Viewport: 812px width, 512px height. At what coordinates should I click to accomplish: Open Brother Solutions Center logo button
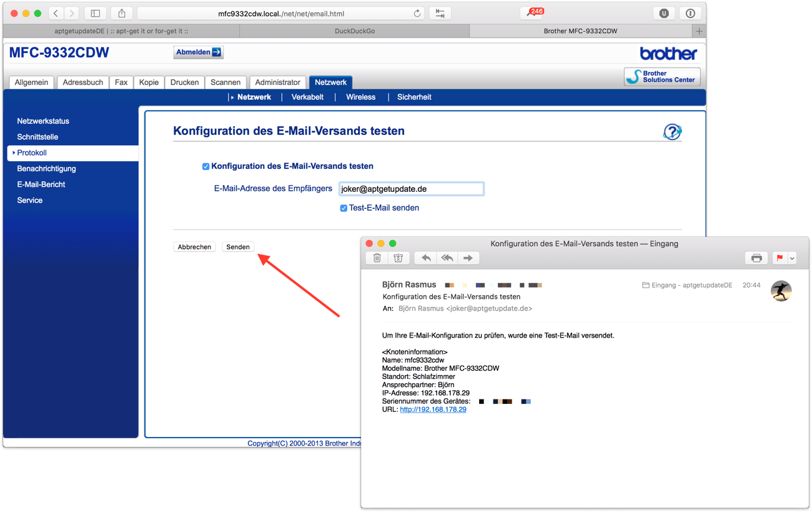tap(662, 77)
